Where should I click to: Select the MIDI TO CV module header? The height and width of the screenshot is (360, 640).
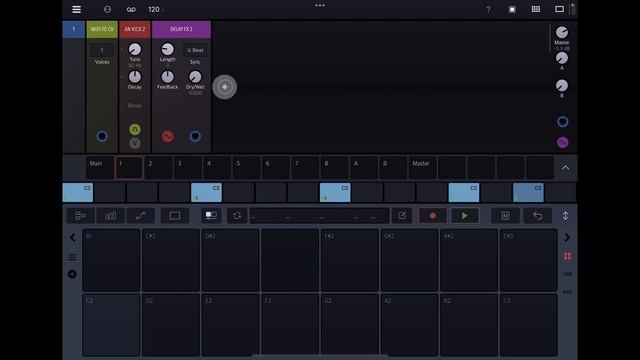pos(102,29)
